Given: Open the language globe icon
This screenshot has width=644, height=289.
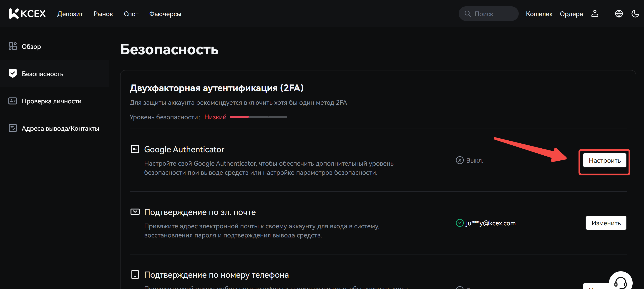Looking at the screenshot, I should (619, 13).
